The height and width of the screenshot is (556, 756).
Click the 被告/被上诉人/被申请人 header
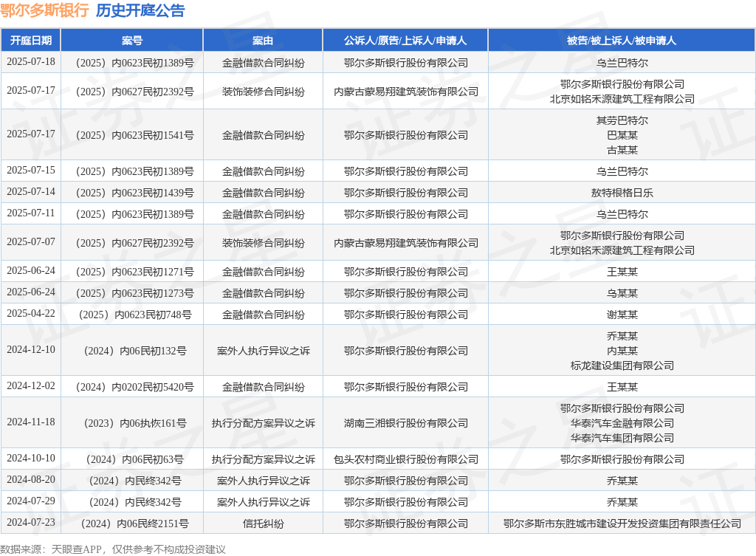(622, 41)
